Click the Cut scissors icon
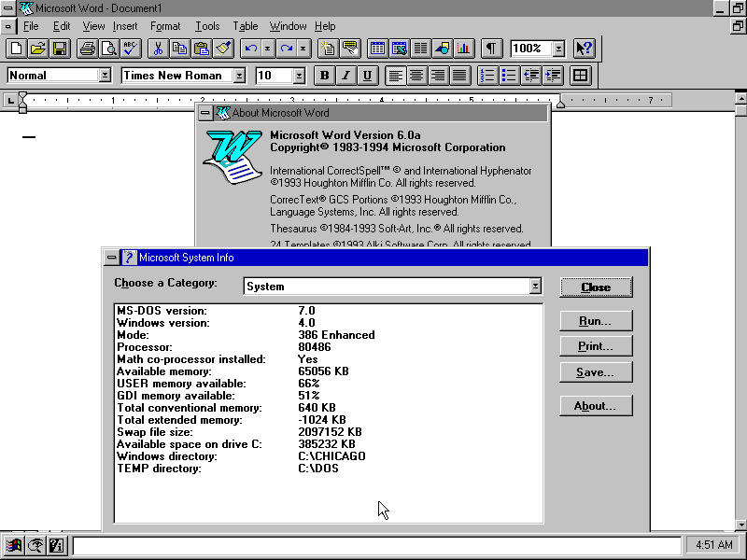 [159, 49]
